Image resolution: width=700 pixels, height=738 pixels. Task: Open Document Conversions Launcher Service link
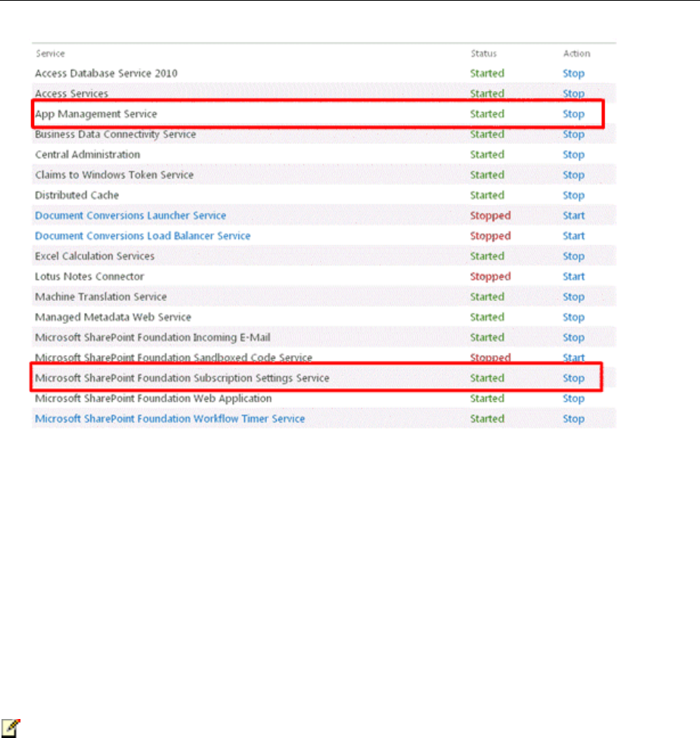coord(130,215)
